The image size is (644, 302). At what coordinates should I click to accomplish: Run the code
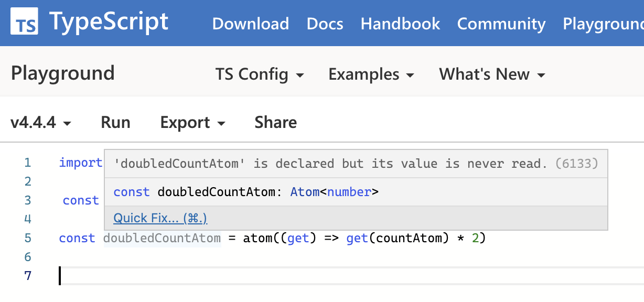[x=115, y=123]
